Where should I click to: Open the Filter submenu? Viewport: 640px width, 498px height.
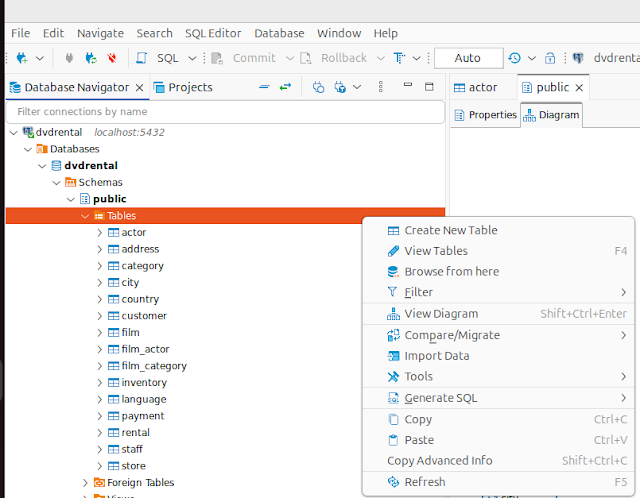click(498, 292)
